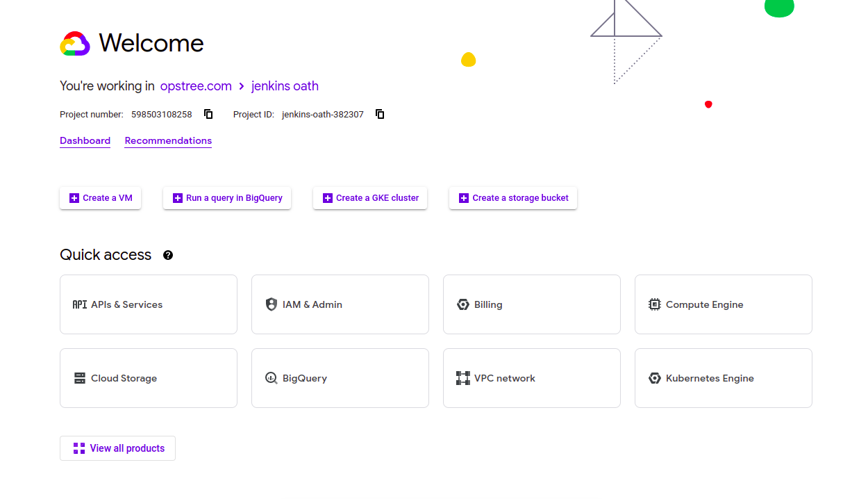This screenshot has width=868, height=499.
Task: Click the APIs & Services icon
Action: click(x=80, y=304)
